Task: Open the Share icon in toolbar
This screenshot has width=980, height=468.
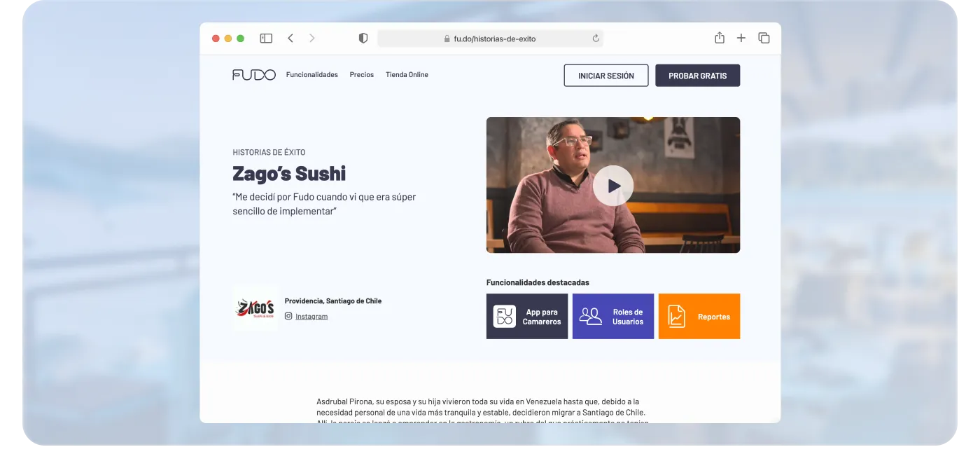Action: coord(720,38)
